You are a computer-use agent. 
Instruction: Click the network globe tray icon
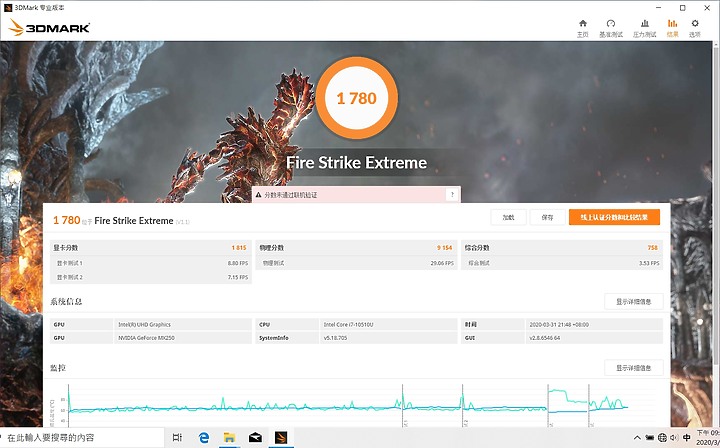pyautogui.click(x=662, y=438)
